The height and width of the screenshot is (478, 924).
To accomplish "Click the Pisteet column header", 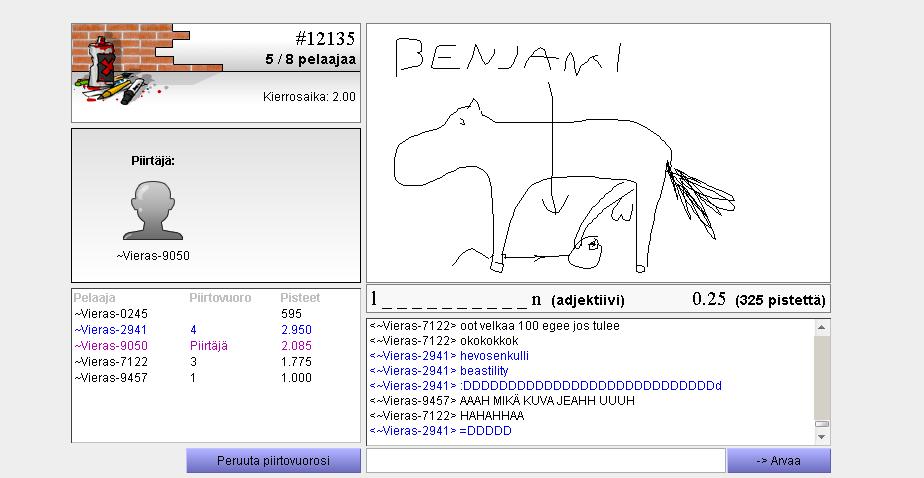I will point(300,298).
